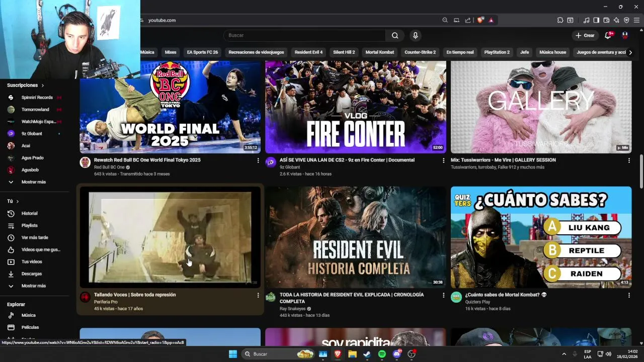
Task: Open the Windows Start button
Action: coord(233,354)
